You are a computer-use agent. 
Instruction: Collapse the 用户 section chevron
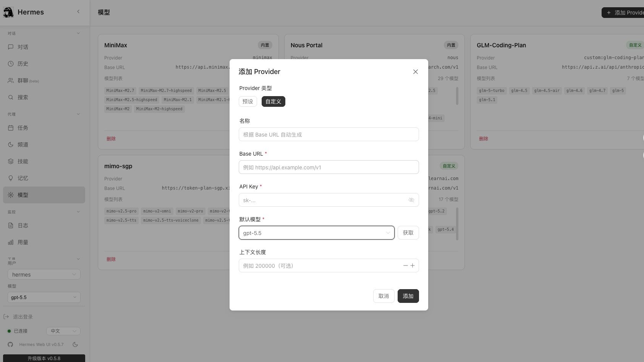pyautogui.click(x=78, y=259)
